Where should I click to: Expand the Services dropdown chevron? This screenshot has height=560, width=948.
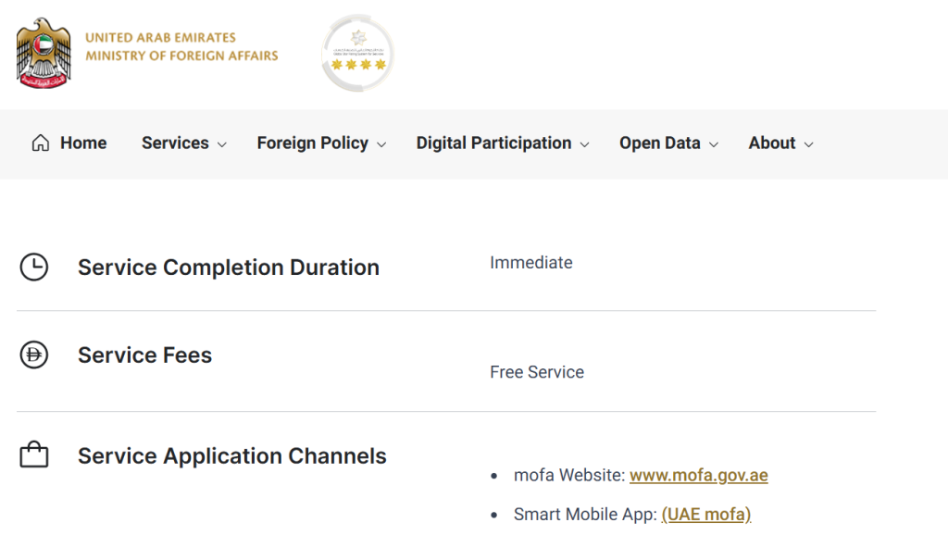pos(222,144)
